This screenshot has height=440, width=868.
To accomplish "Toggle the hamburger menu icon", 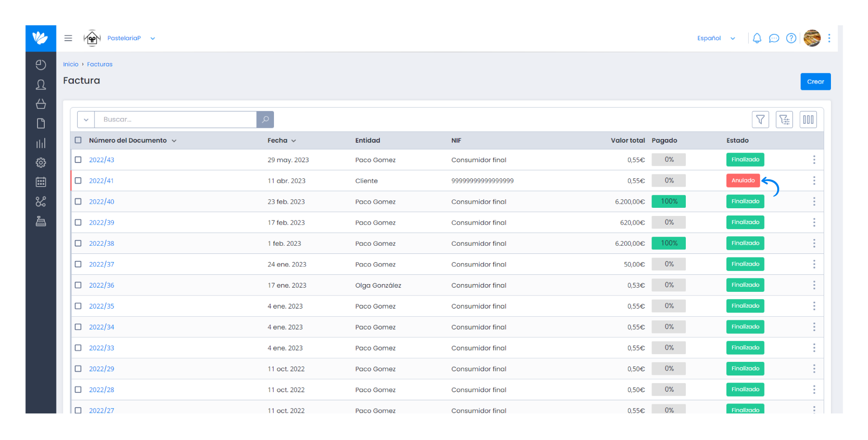I will [x=68, y=38].
